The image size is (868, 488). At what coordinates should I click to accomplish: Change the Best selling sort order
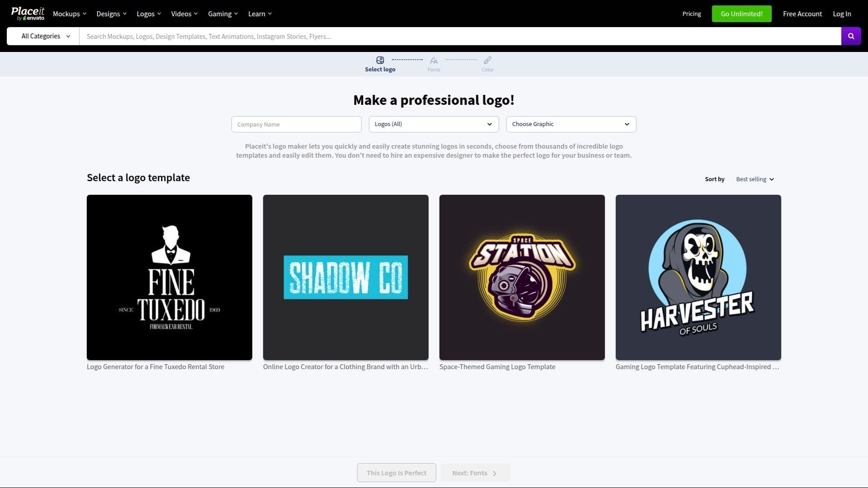[755, 179]
